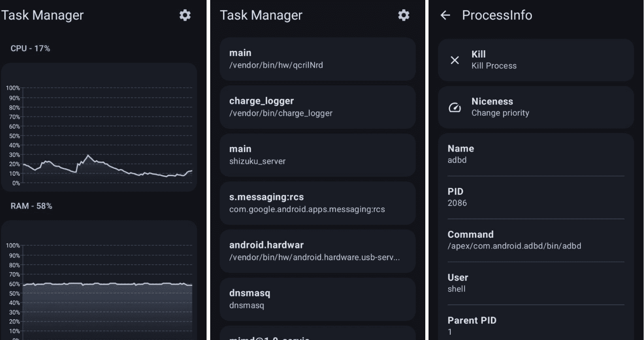
Task: Select the android.hardwar usb service process
Action: 318,251
